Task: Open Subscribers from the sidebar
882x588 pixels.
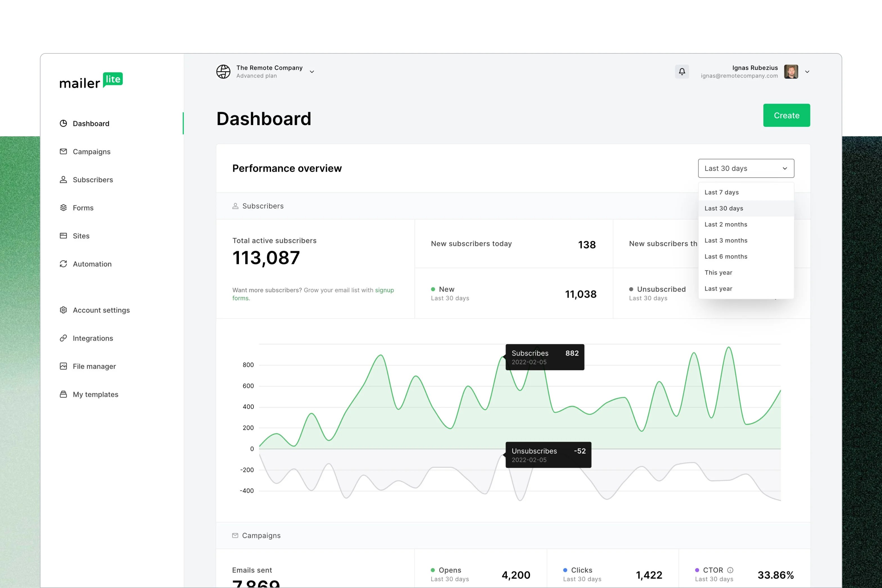Action: pyautogui.click(x=93, y=180)
